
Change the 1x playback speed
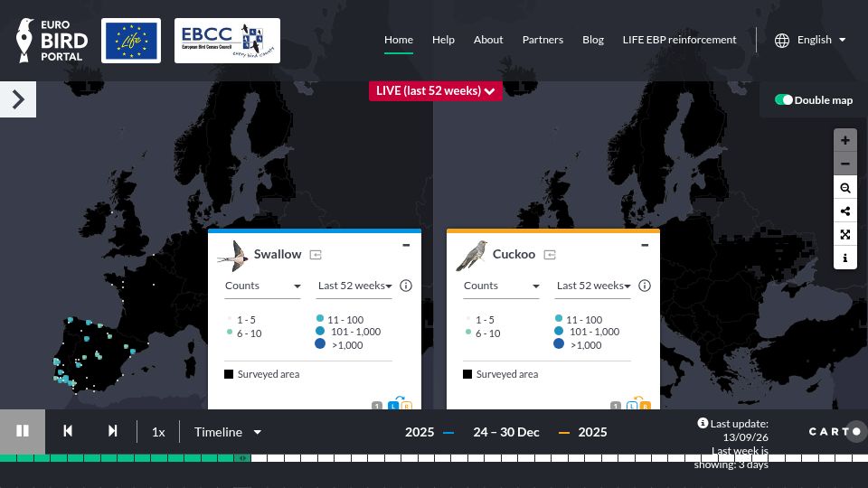[158, 432]
